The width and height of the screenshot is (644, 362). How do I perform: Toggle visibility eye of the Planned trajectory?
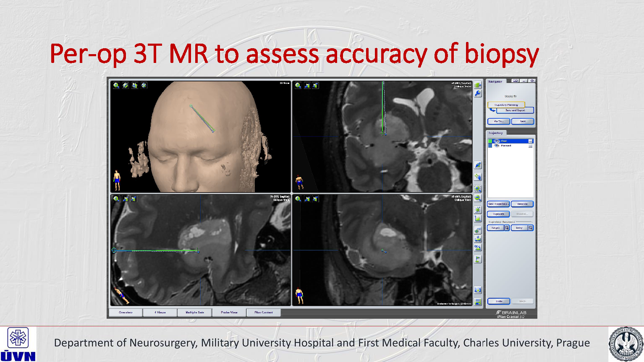point(497,146)
